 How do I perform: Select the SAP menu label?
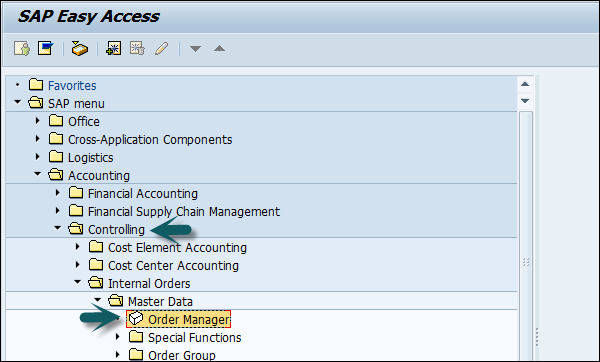[x=76, y=103]
